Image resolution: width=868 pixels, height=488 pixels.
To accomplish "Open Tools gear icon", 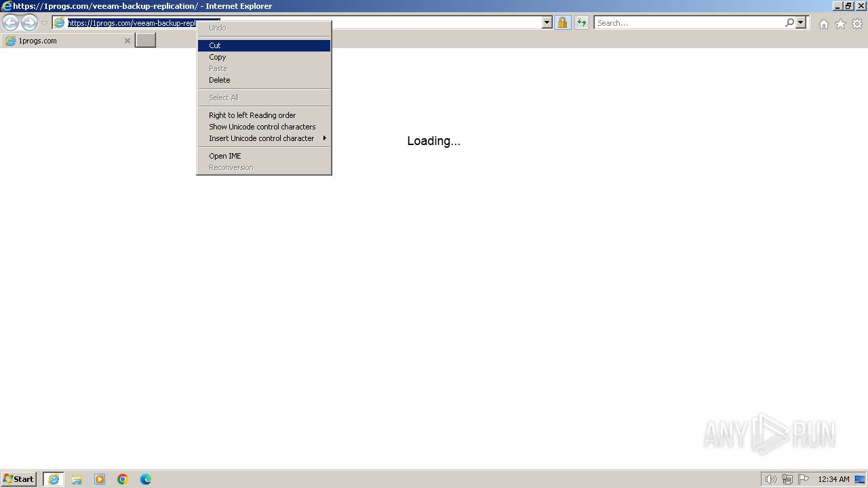I will pyautogui.click(x=857, y=24).
